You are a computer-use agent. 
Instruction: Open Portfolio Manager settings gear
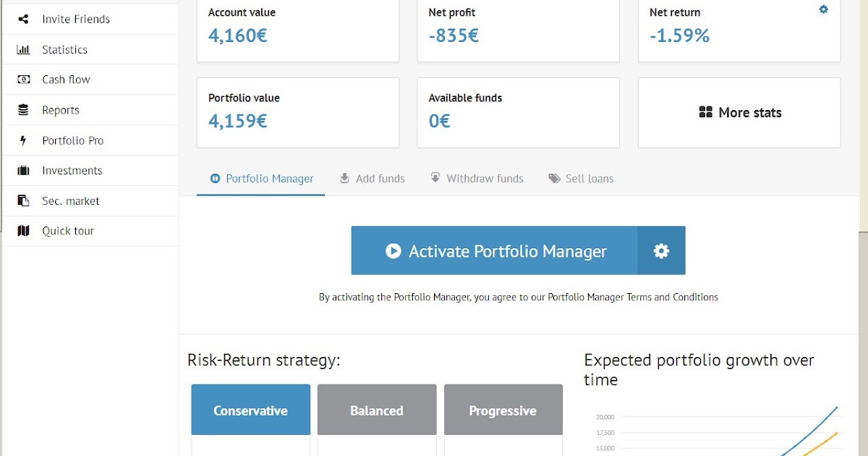pyautogui.click(x=660, y=250)
